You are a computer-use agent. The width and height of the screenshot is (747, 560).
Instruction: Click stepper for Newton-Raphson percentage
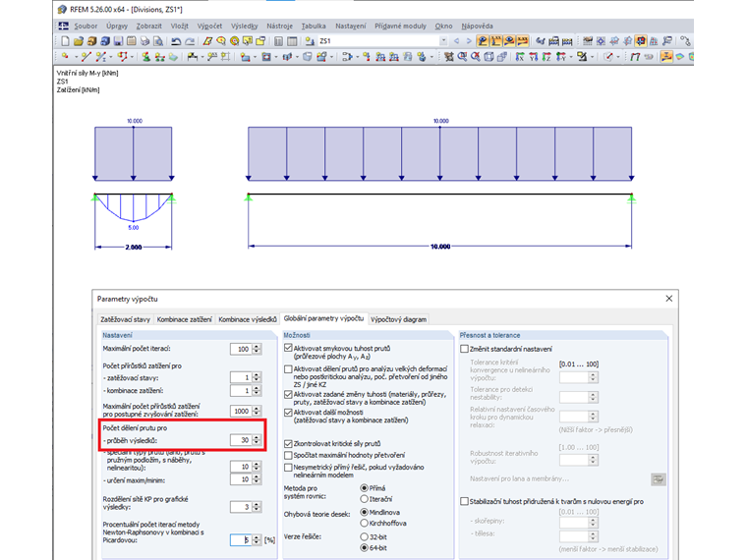[257, 540]
